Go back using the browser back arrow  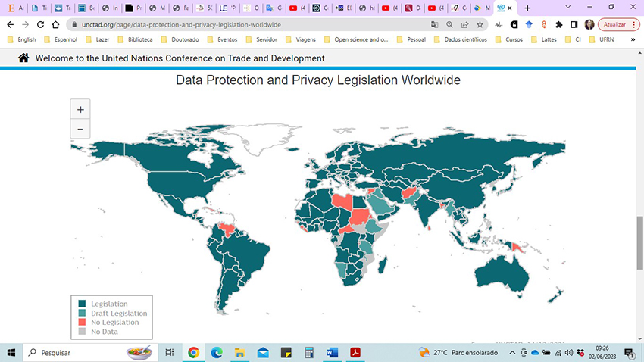pyautogui.click(x=11, y=24)
